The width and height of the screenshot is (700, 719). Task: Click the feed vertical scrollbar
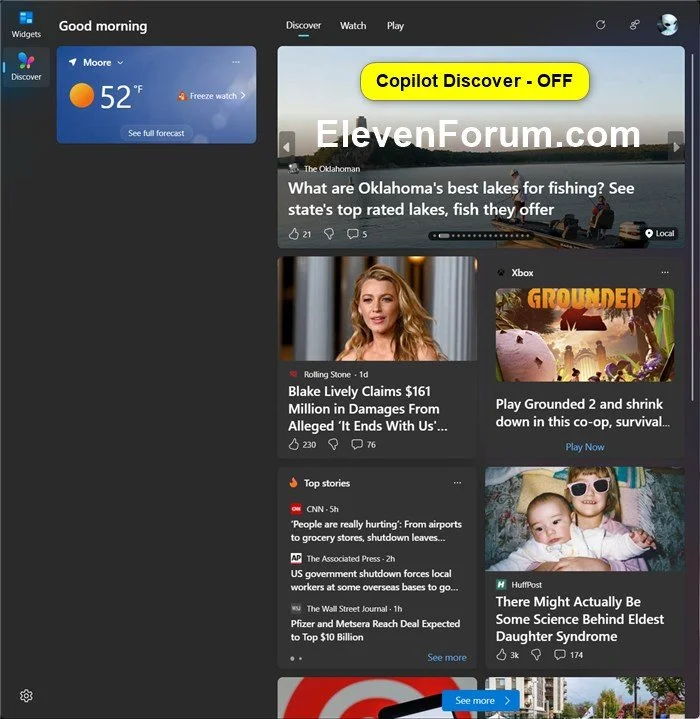point(693,225)
